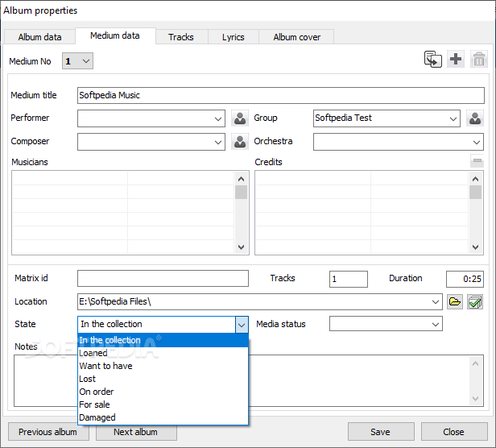Viewport: 496px width, 448px height.
Task: Open the Medium No dropdown
Action: point(77,60)
